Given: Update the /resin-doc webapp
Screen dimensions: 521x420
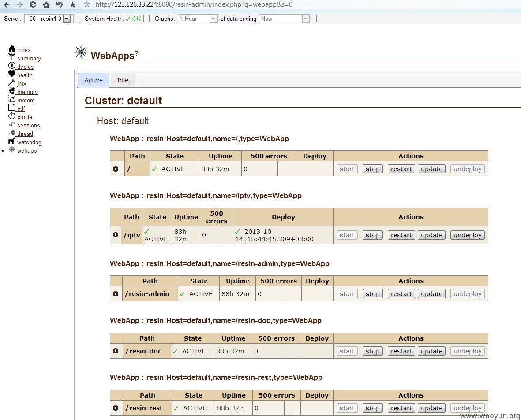Looking at the screenshot, I should pyautogui.click(x=431, y=351).
